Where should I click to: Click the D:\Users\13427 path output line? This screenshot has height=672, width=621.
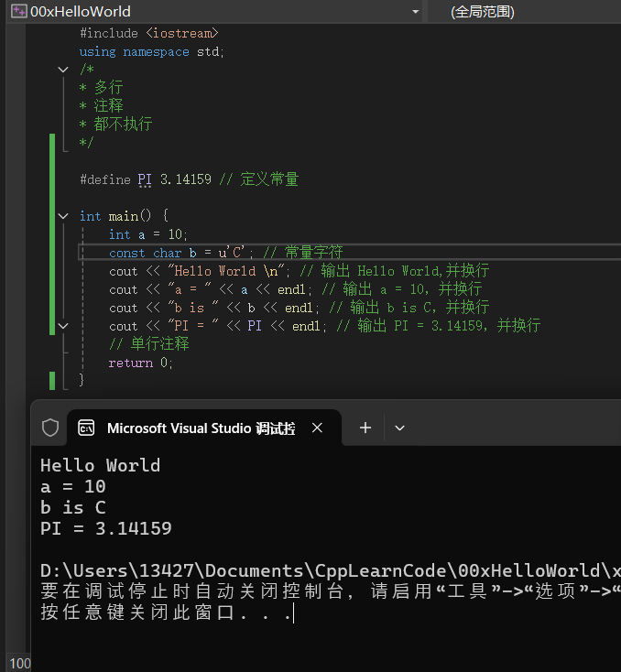[x=331, y=570]
